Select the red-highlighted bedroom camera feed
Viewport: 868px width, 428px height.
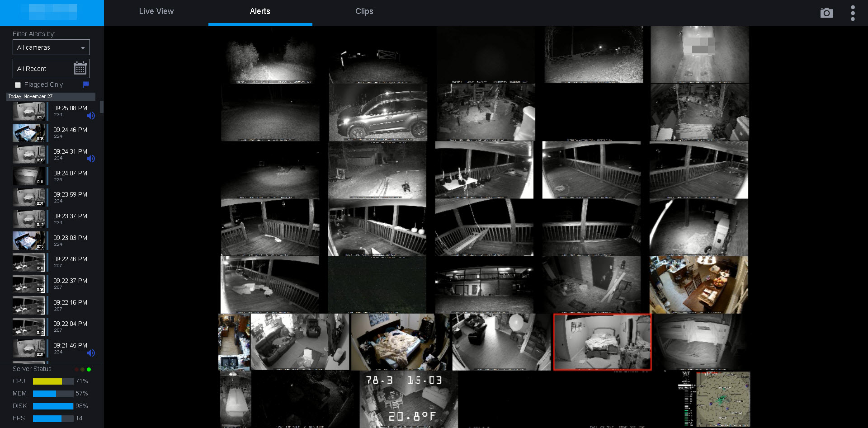(602, 342)
